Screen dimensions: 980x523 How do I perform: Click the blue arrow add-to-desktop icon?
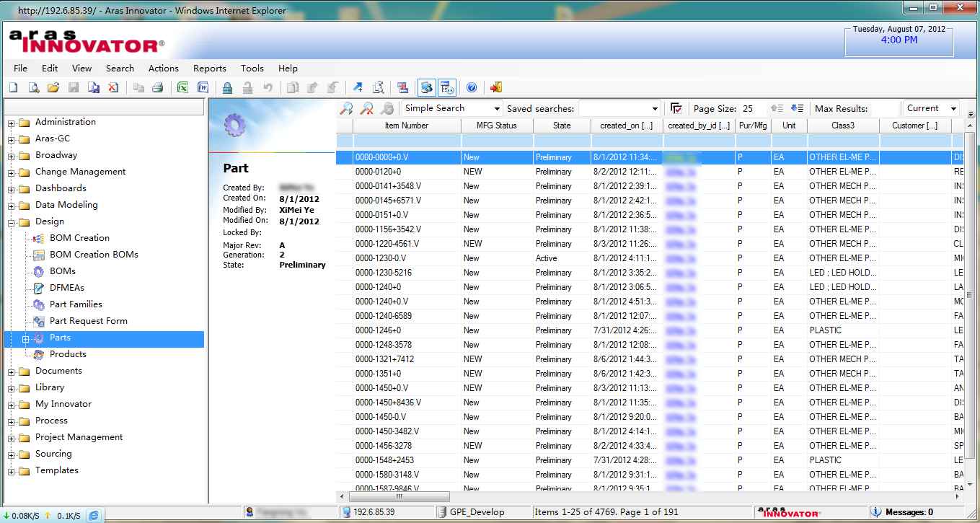[358, 88]
